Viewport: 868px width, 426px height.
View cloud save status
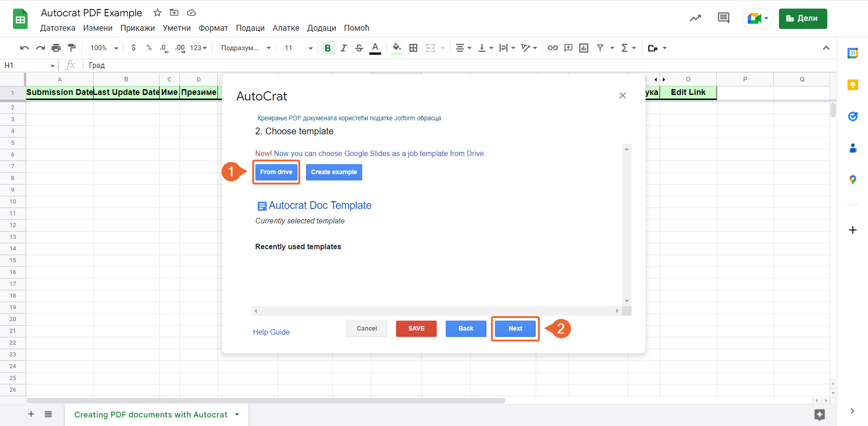[x=191, y=13]
